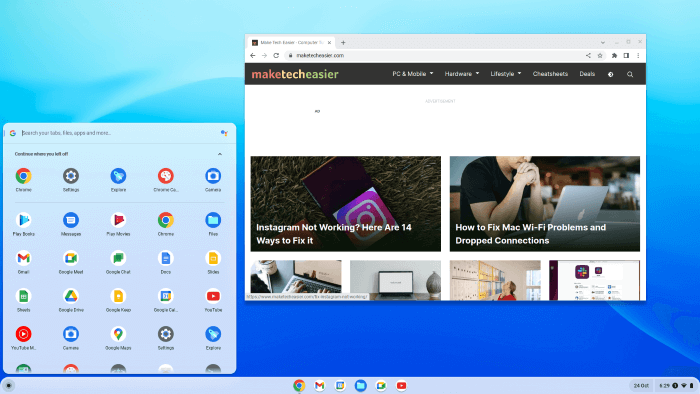Open Play Books app
This screenshot has height=394, width=700.
click(24, 220)
